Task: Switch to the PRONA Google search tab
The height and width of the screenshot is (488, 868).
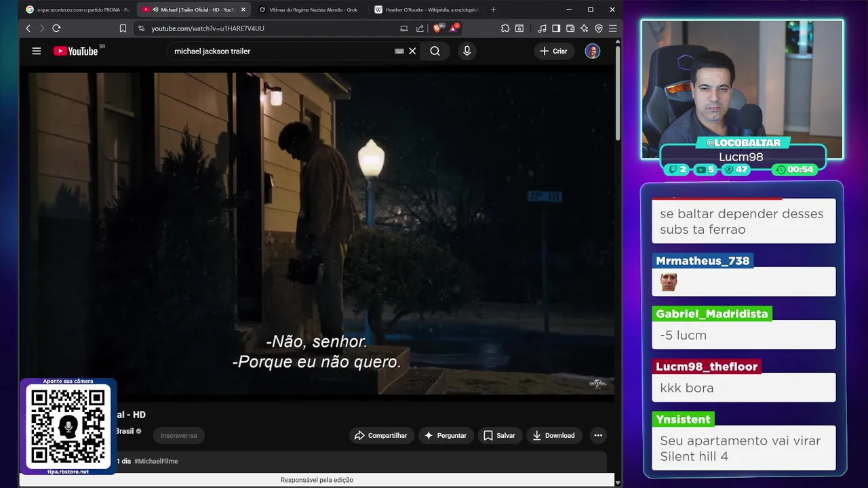Action: point(77,9)
